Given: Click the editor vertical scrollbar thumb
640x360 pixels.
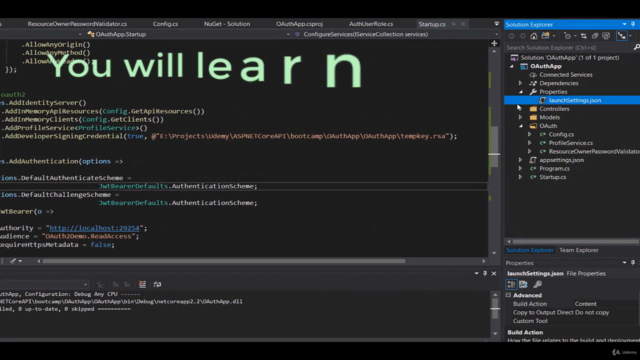Looking at the screenshot, I should pos(494,147).
